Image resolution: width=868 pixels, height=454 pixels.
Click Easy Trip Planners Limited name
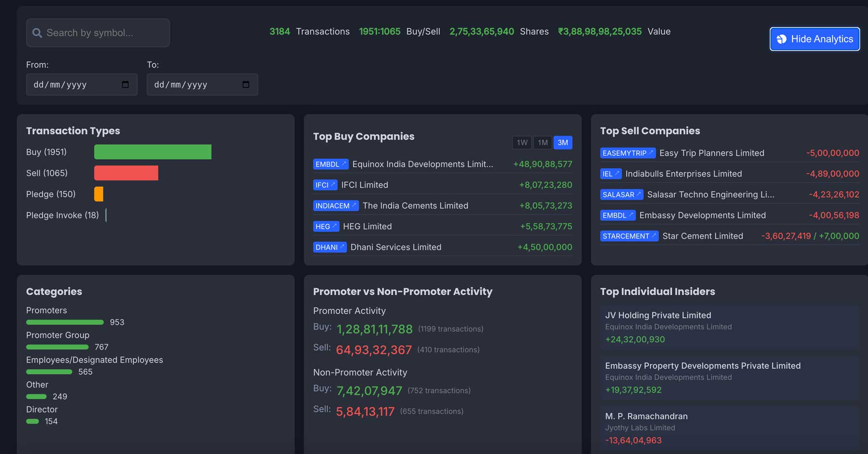tap(712, 153)
